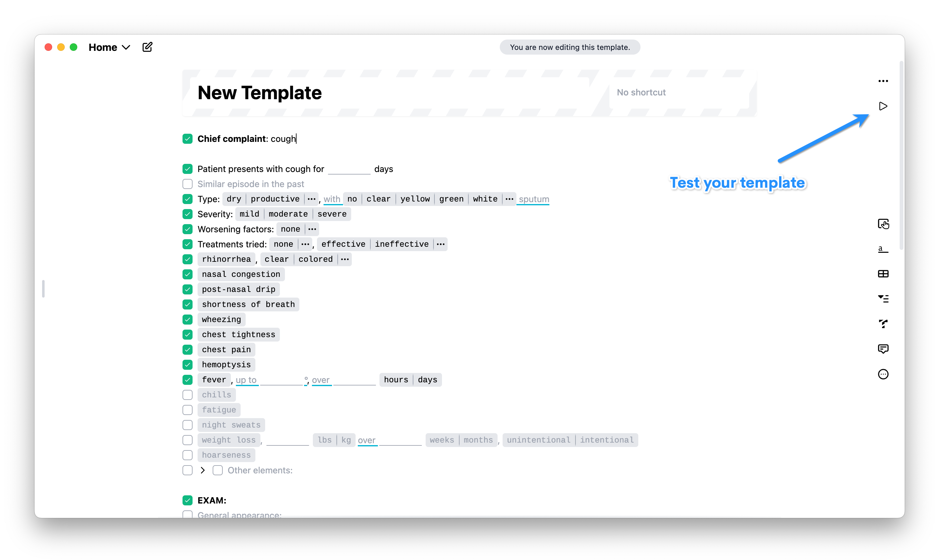
Task: Click the text formatting icon
Action: point(884,248)
